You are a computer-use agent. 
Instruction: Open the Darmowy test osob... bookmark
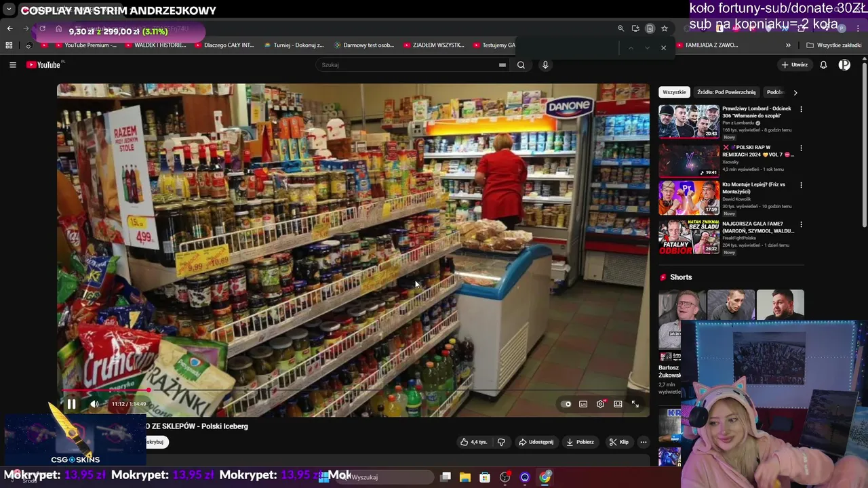tap(364, 45)
